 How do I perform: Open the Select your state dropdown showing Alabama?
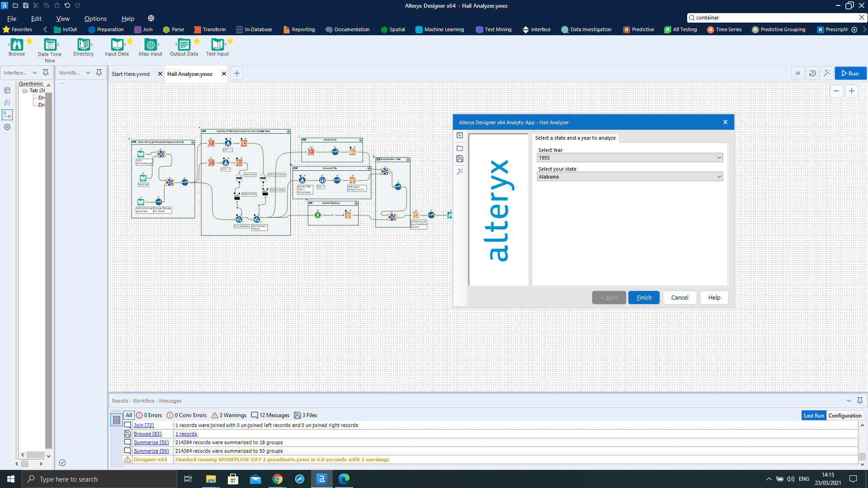tap(630, 177)
